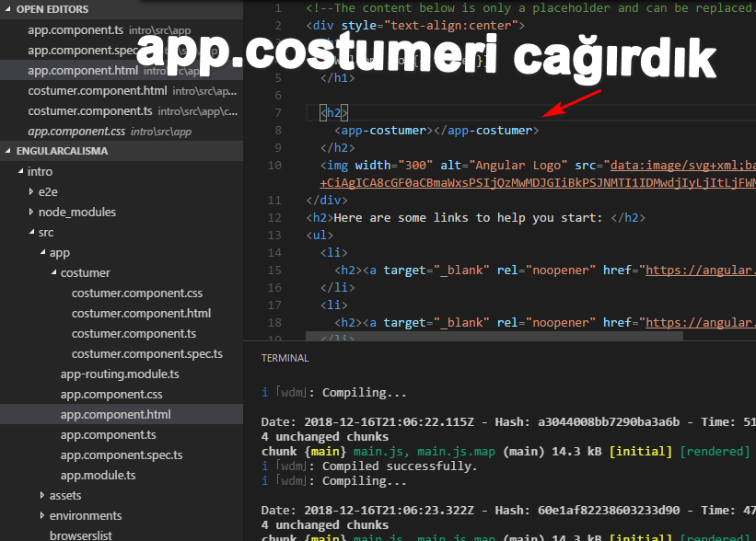This screenshot has width=756, height=541.
Task: Expand the node_modules folder arrow
Action: coord(31,212)
